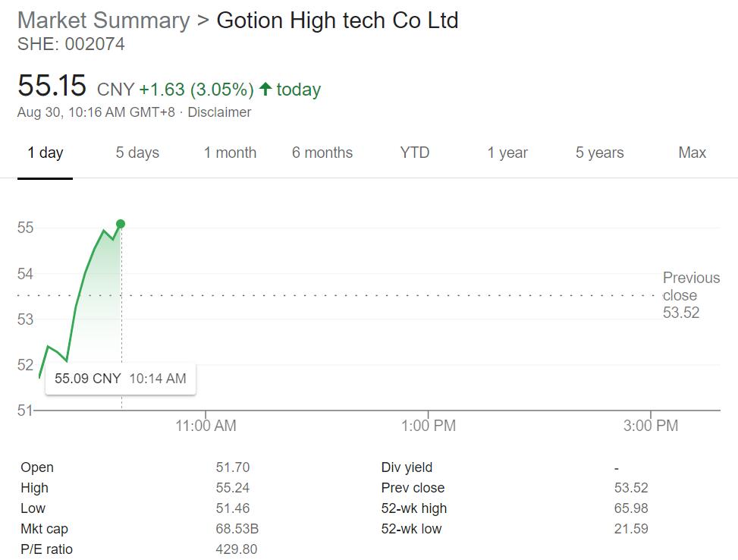Viewport: 738px width, 560px height.
Task: Open the 5 years performance tab
Action: (x=600, y=153)
